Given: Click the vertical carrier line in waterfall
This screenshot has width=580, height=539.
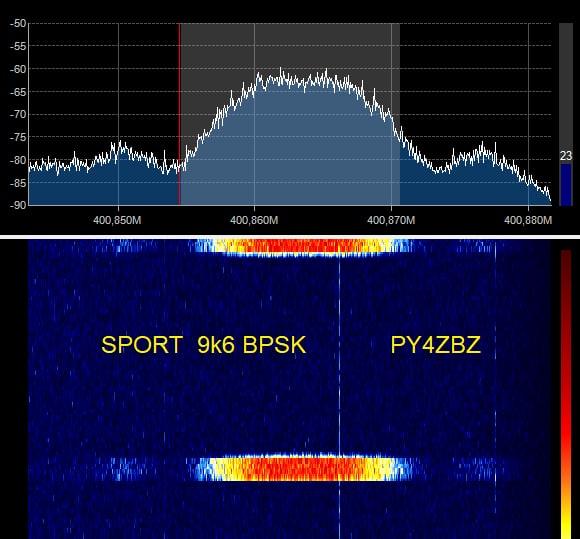Looking at the screenshot, I should pyautogui.click(x=339, y=388).
